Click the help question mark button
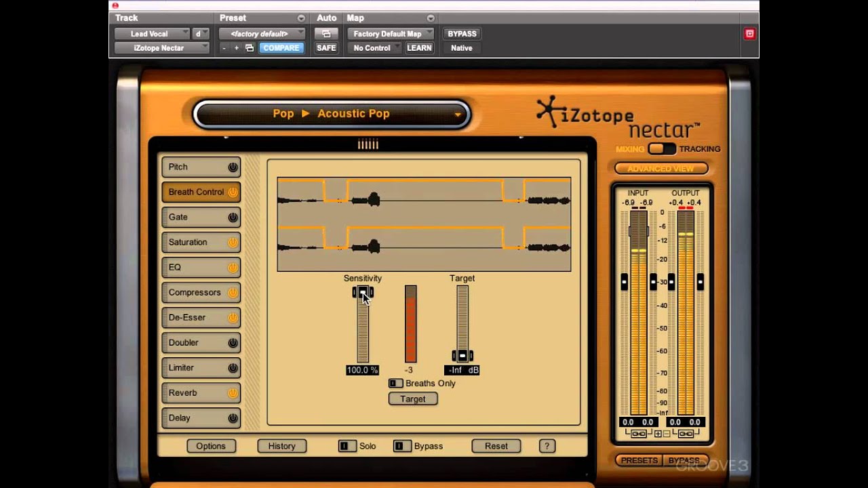This screenshot has width=868, height=488. 547,446
